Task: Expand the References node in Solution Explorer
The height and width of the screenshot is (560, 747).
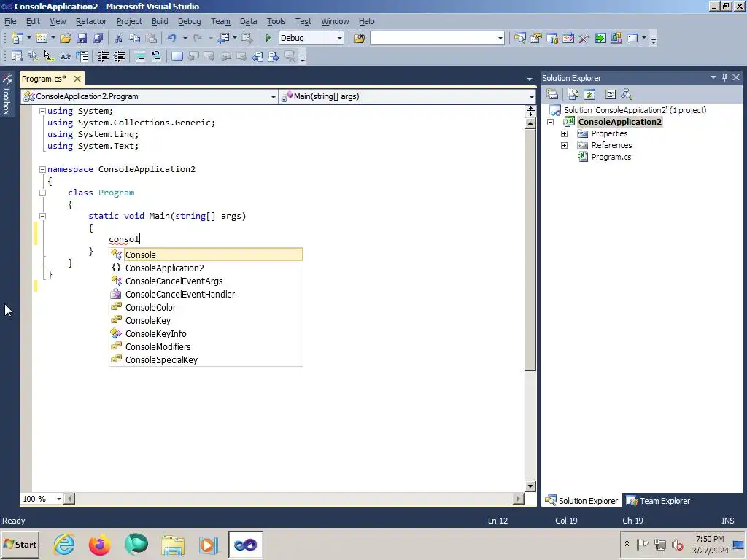Action: 564,145
